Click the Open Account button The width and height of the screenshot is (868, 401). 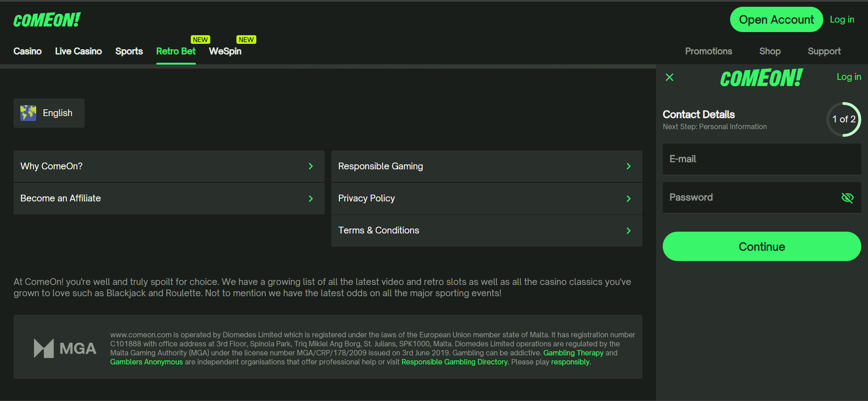(776, 19)
